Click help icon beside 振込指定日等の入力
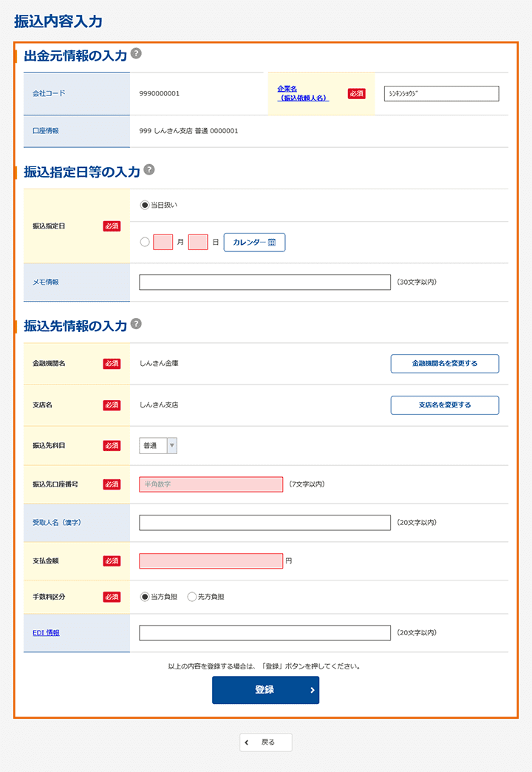This screenshot has height=772, width=532. click(149, 169)
